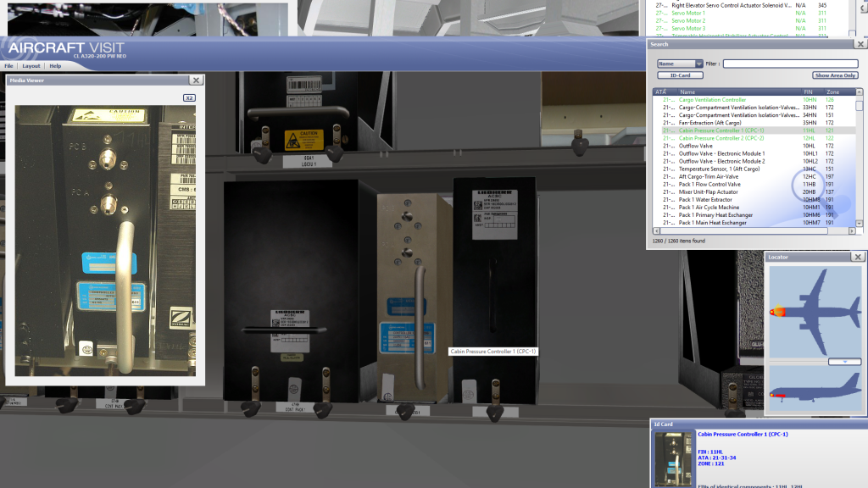Sort results by FIN column header
The height and width of the screenshot is (488, 868).
(813, 91)
